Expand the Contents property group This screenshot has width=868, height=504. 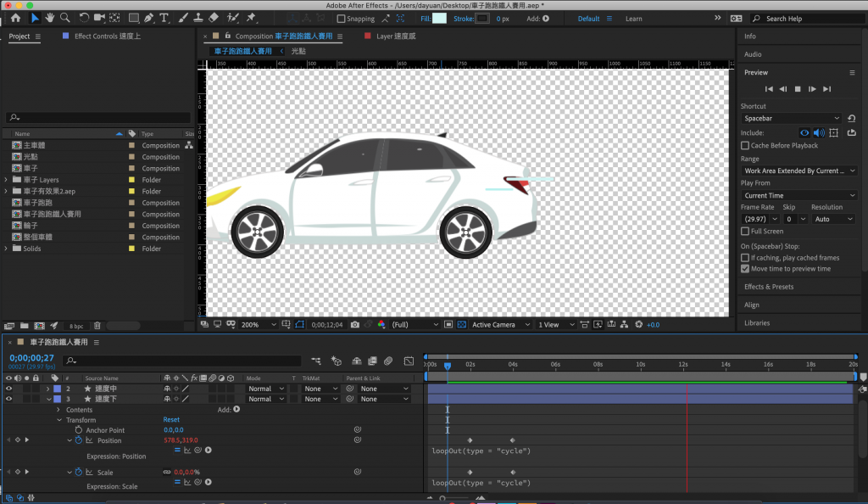(59, 410)
